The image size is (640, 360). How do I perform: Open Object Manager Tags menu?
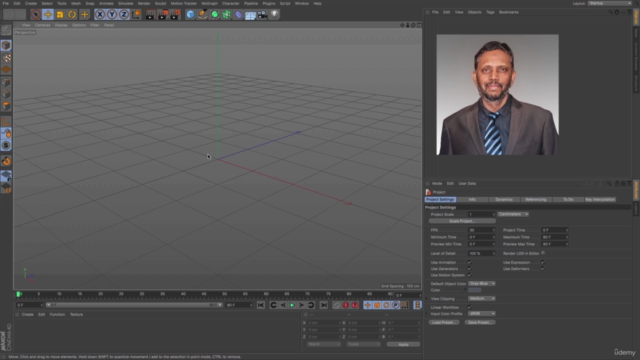coord(490,12)
